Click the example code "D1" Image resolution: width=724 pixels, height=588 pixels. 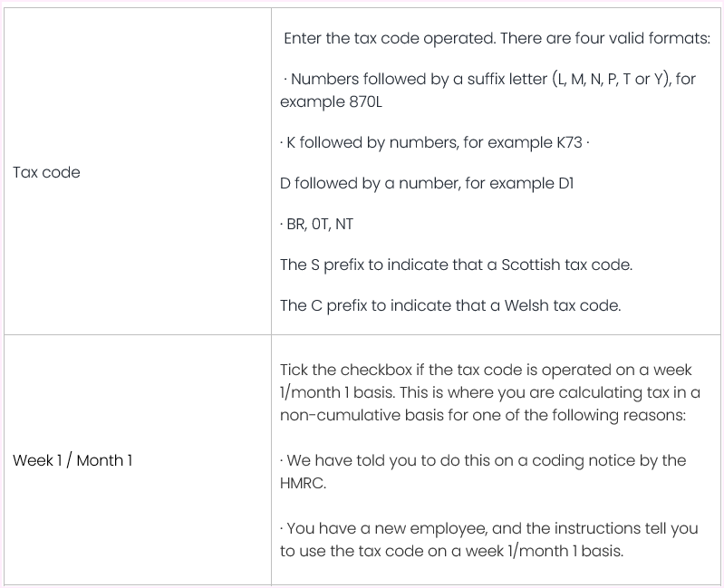point(565,183)
